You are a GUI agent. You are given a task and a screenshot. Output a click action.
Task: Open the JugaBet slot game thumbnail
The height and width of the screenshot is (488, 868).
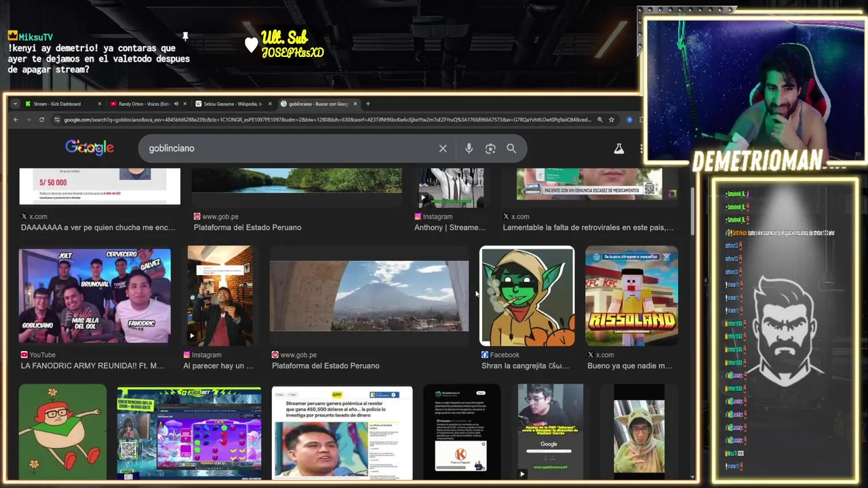(x=189, y=432)
